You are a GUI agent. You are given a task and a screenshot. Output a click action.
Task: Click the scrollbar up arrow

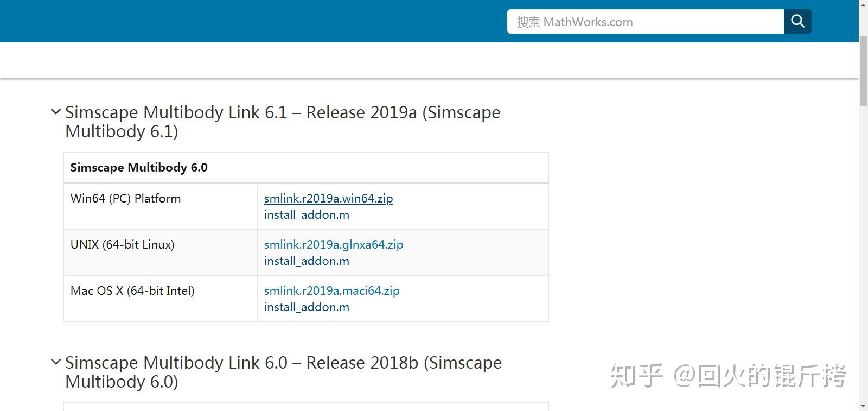coord(863,4)
